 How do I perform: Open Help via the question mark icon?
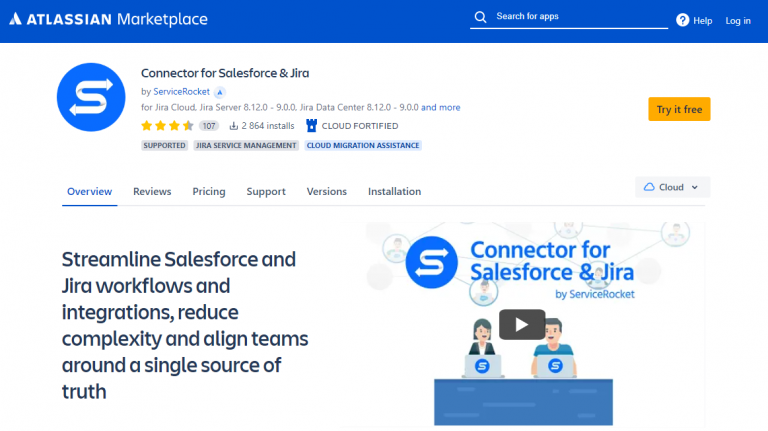click(x=683, y=20)
